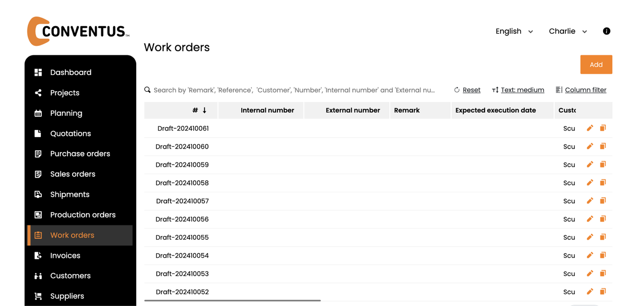Expand the Charlie user menu

pos(568,31)
